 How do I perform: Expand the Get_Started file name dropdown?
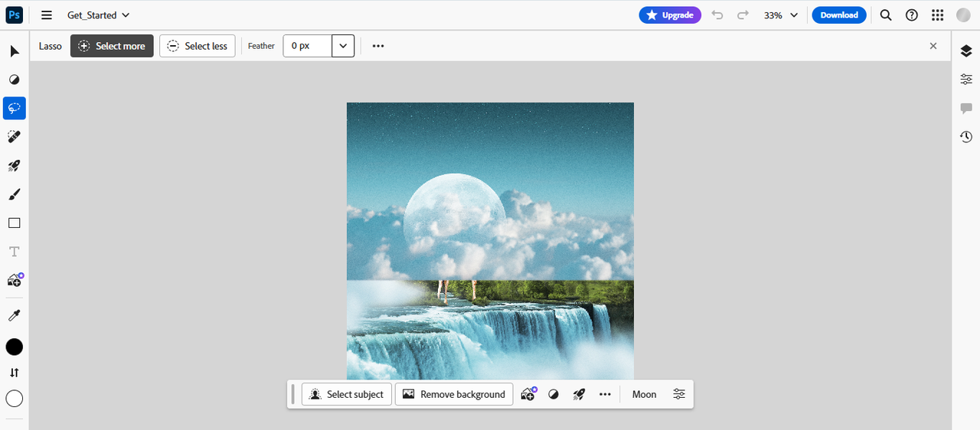[99, 15]
